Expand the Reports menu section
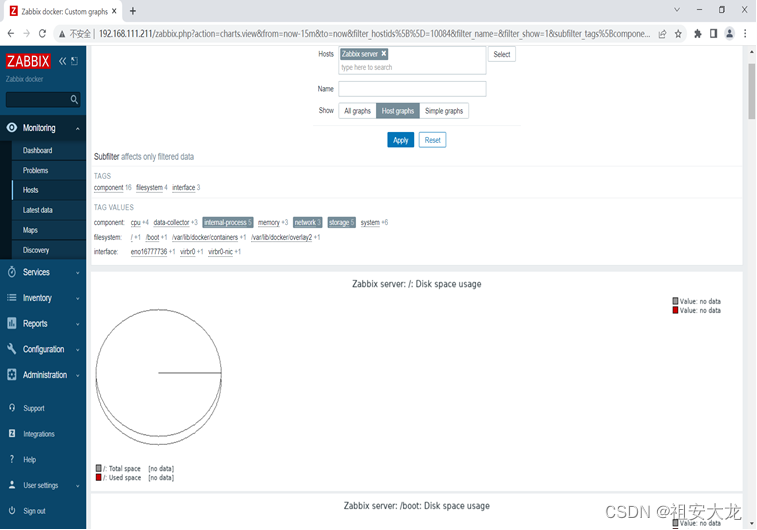757x530 pixels. (x=77, y=324)
